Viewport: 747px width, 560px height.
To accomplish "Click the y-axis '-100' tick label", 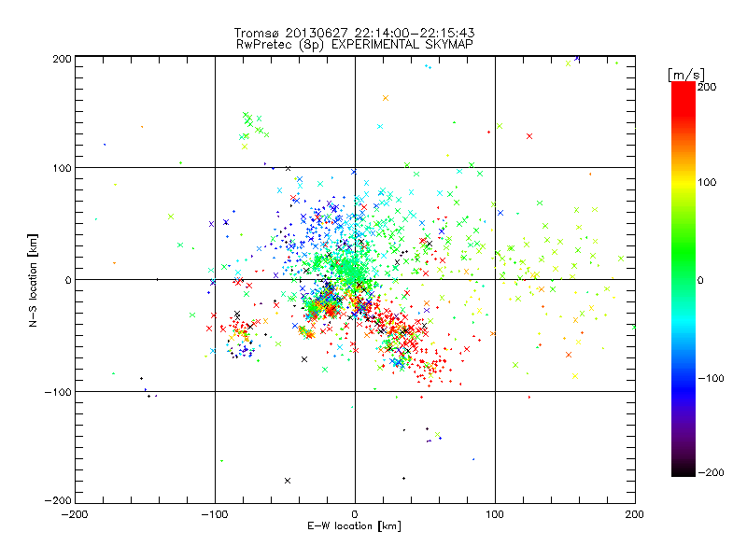I will (58, 392).
